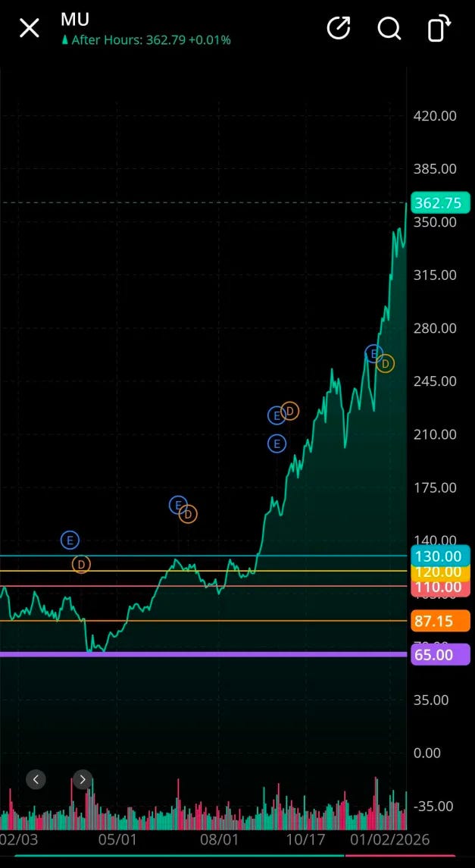
Task: Tap the 420.00 price axis label
Action: pyautogui.click(x=435, y=116)
